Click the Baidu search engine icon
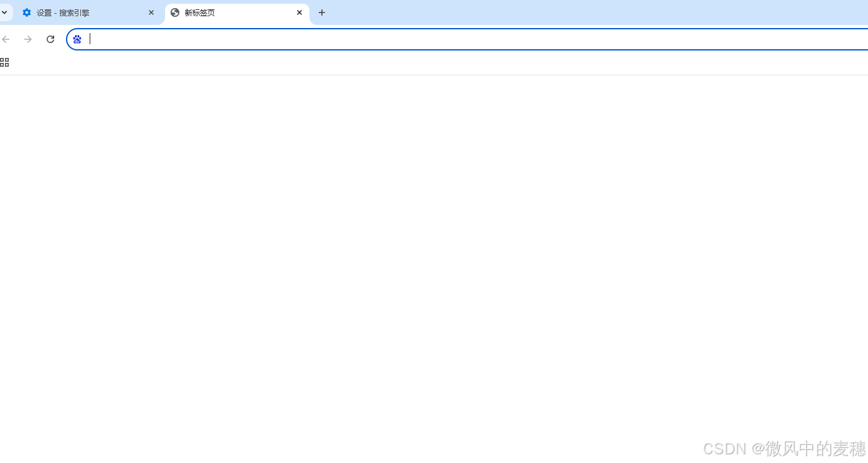Viewport: 868px width, 463px height. point(77,39)
